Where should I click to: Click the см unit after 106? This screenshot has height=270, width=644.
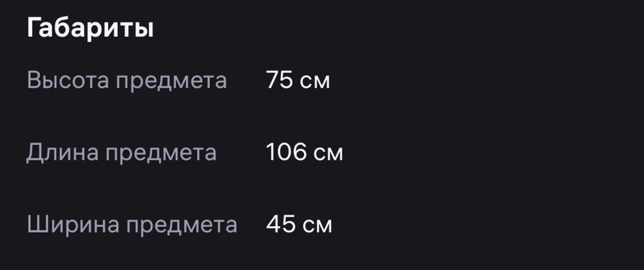(x=328, y=154)
